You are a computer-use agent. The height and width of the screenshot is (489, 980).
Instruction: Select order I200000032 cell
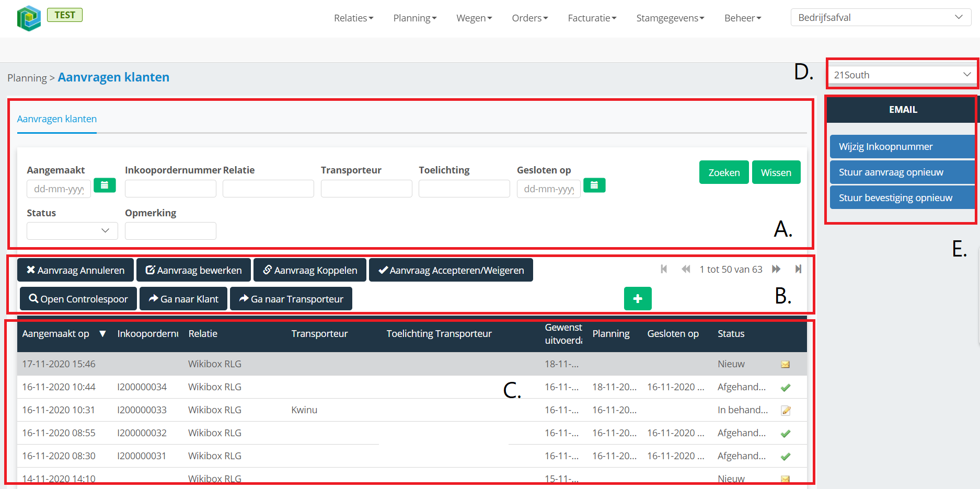coord(142,433)
